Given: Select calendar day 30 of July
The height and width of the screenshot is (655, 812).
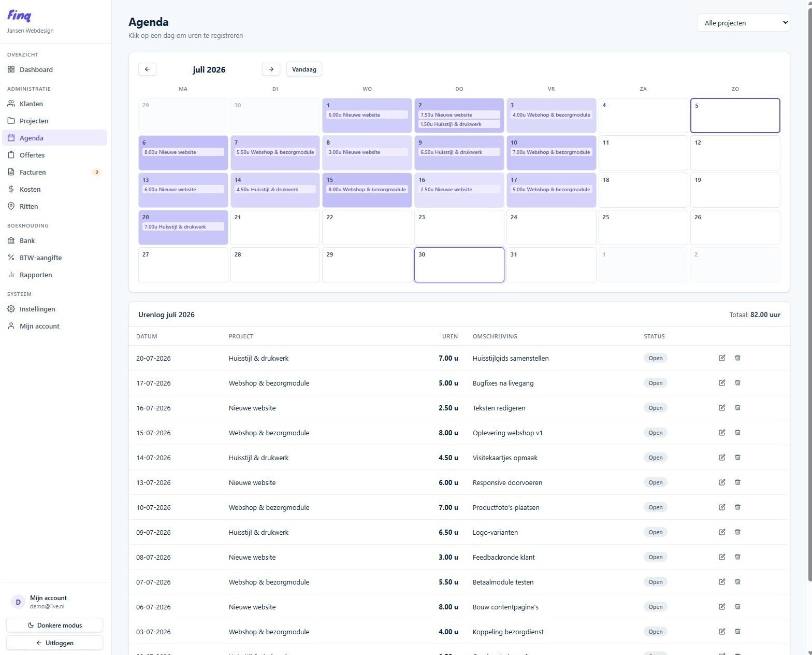Looking at the screenshot, I should point(459,265).
